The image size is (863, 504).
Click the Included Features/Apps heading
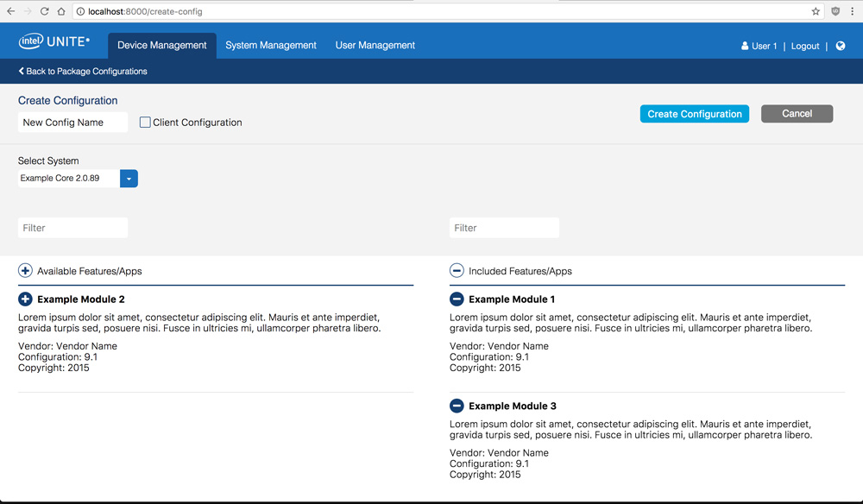(x=520, y=271)
